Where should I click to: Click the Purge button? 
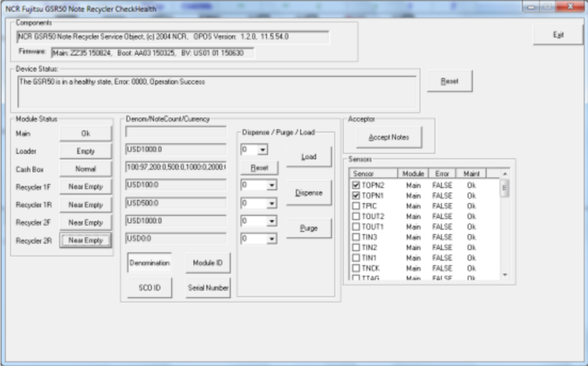click(x=309, y=228)
